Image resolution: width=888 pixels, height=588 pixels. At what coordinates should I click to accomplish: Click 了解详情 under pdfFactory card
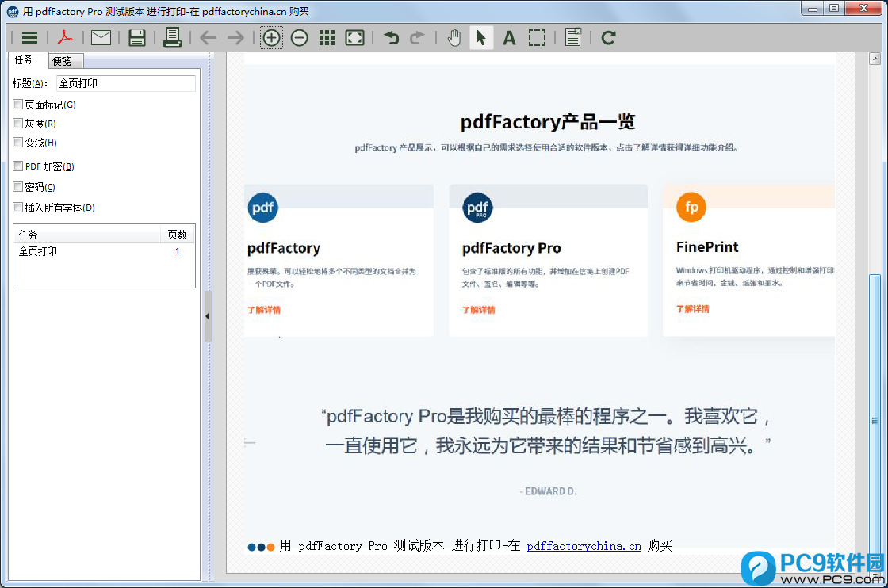[x=264, y=310]
